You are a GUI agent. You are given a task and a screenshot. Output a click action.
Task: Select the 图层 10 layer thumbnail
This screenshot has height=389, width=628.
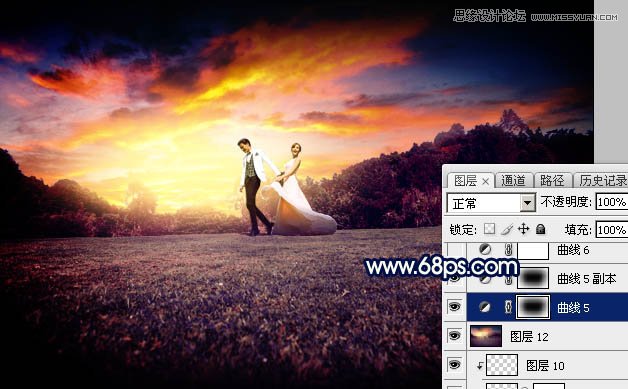point(502,365)
